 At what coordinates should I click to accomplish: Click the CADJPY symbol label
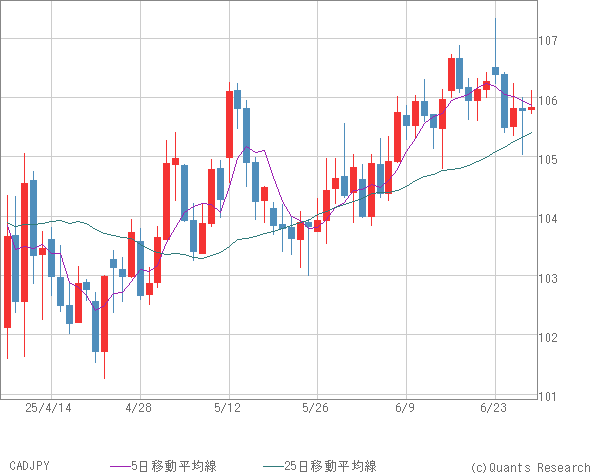[29, 466]
